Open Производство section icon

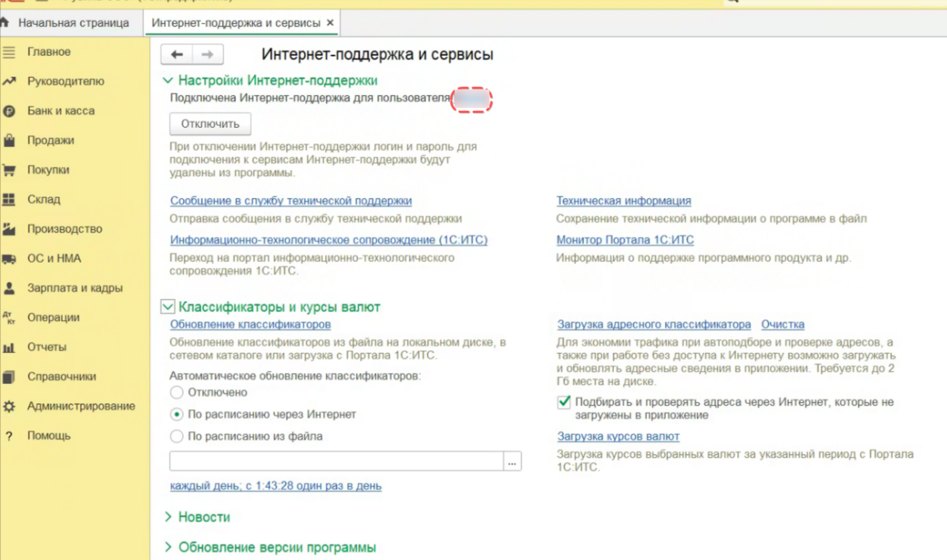pyautogui.click(x=10, y=229)
